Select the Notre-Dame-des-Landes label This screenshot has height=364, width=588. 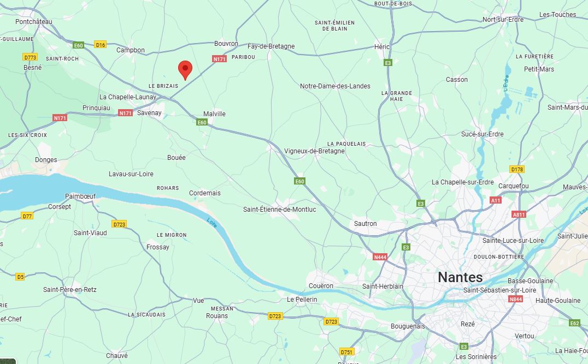tap(335, 86)
